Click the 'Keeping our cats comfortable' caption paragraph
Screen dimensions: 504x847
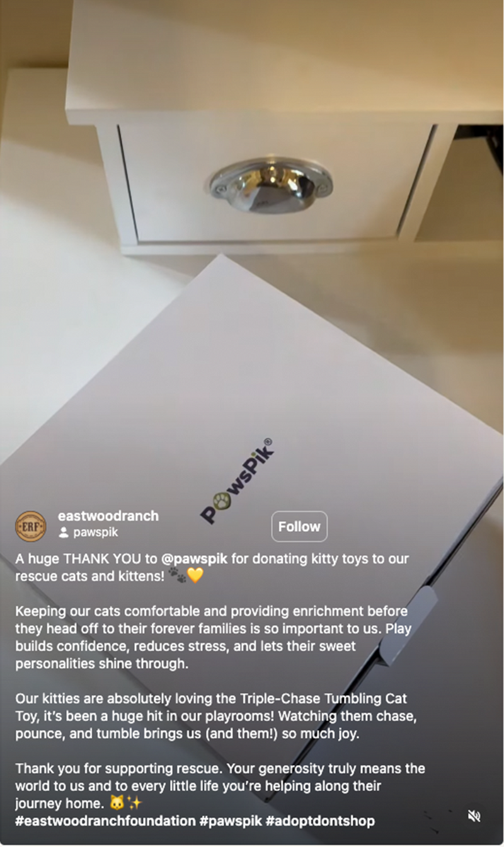(x=213, y=638)
